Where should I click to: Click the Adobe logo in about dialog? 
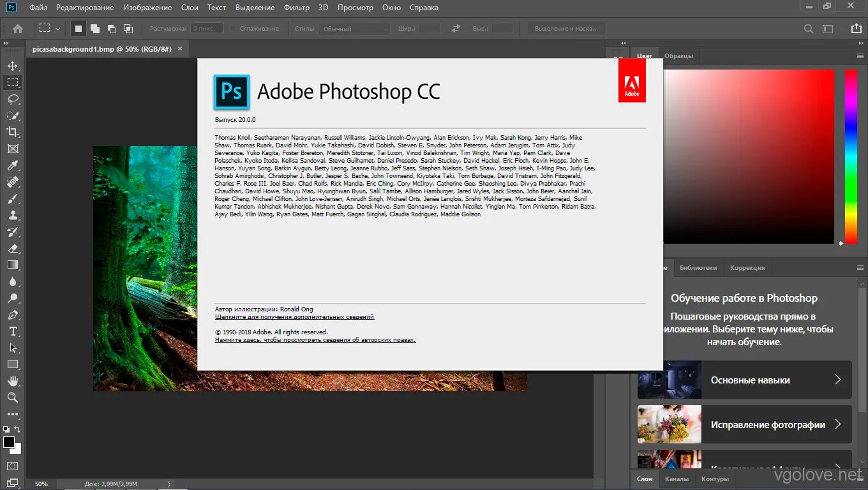(x=632, y=80)
